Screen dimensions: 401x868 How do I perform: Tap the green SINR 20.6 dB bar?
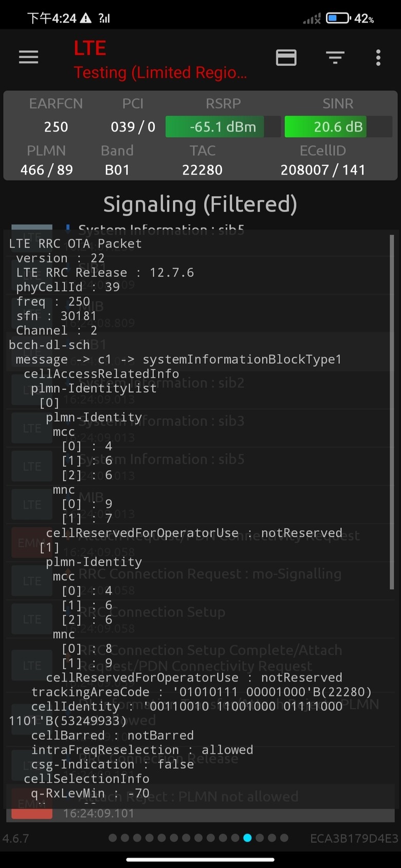coord(325,127)
